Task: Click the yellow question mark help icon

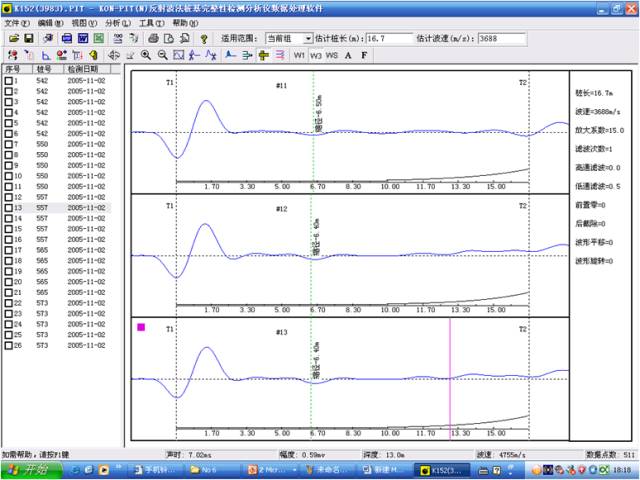Action: coord(203,38)
